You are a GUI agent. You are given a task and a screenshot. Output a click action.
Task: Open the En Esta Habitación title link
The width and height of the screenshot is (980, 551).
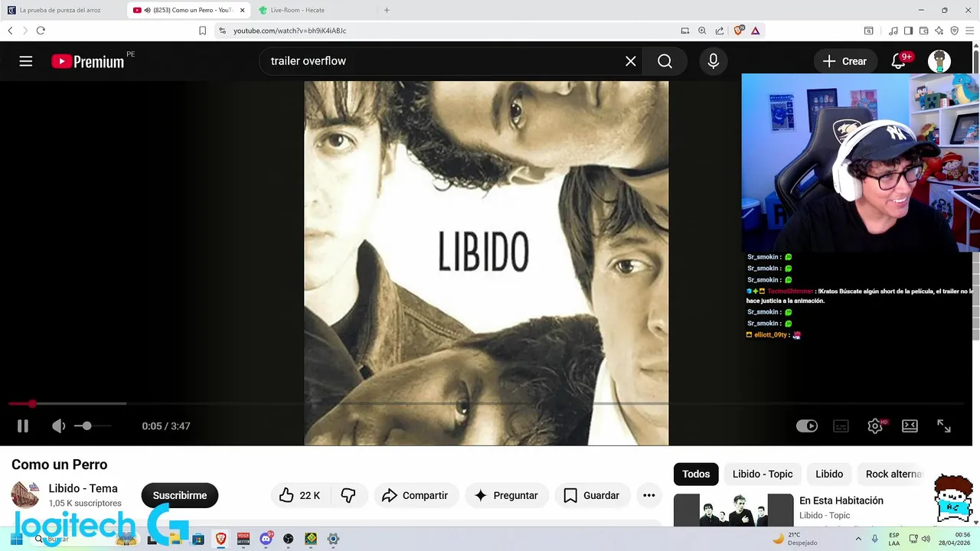[841, 500]
